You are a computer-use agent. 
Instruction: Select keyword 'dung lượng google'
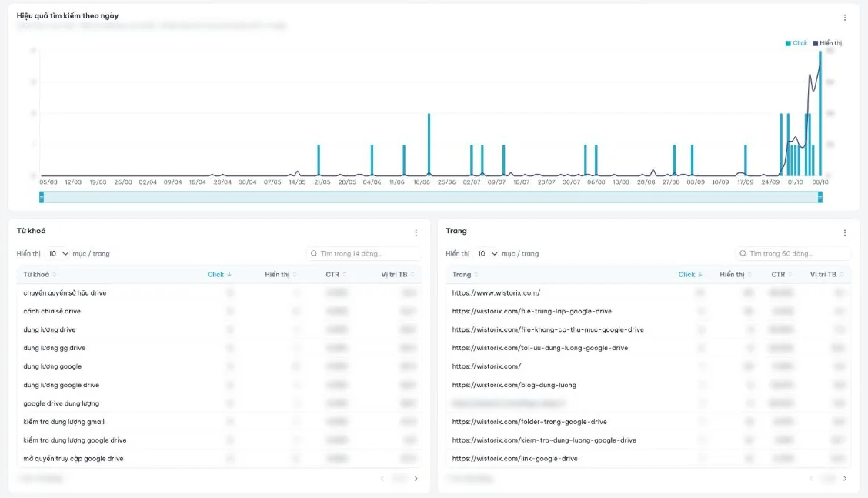[52, 366]
